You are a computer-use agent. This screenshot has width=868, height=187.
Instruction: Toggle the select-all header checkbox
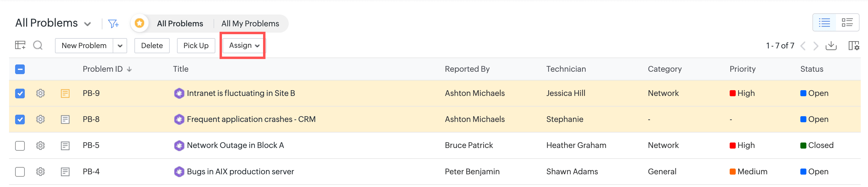click(20, 69)
